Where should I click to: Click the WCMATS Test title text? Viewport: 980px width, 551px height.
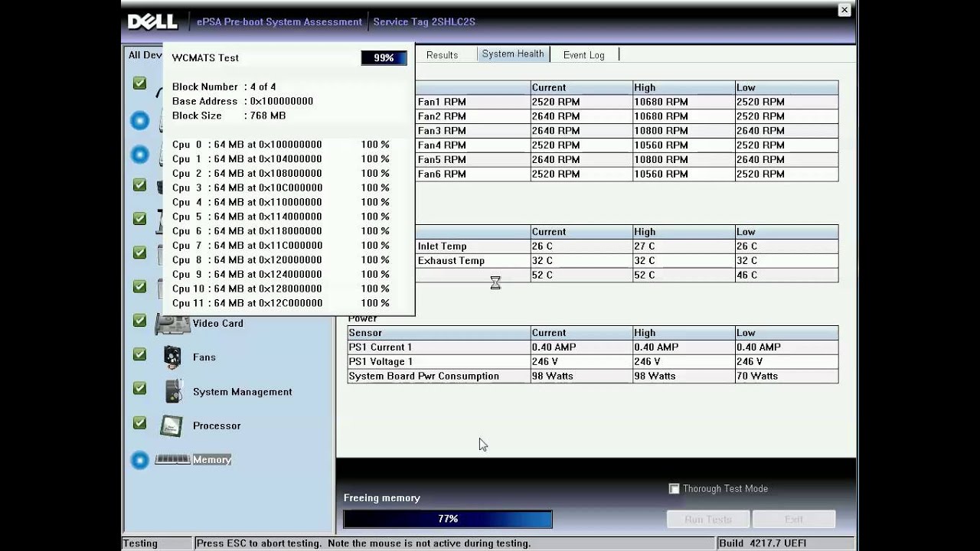[205, 58]
